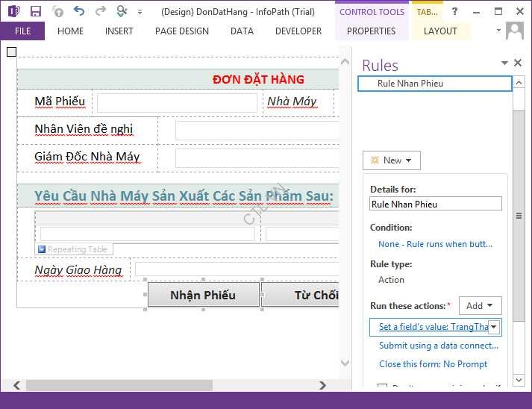Open the 'Close this form: No Prompt' action

coord(433,364)
